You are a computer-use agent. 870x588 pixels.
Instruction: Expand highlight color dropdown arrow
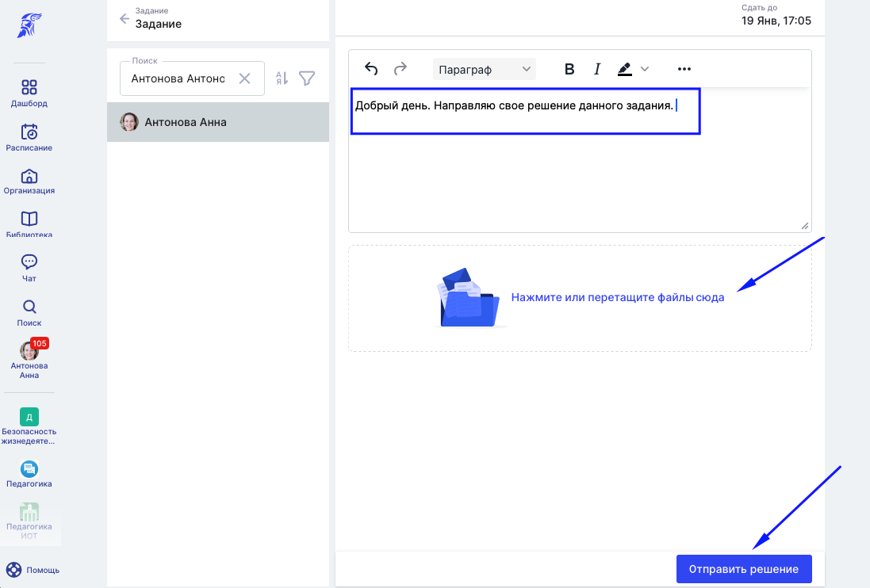click(644, 69)
